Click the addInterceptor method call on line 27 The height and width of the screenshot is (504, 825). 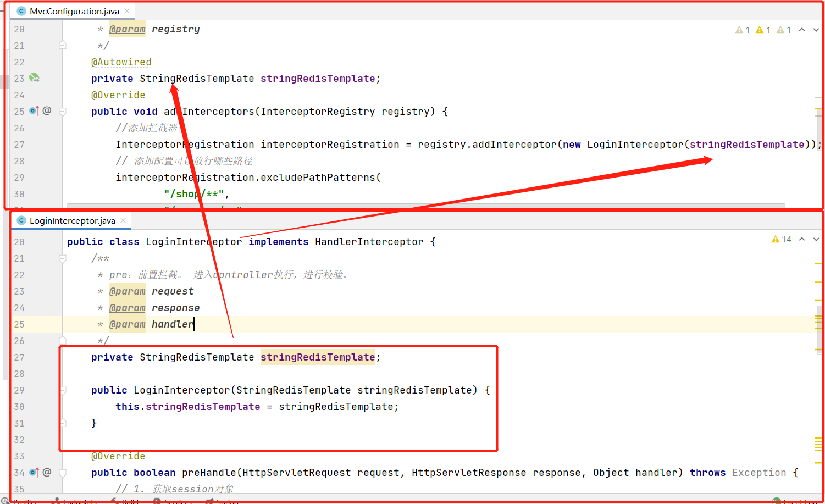pos(514,145)
